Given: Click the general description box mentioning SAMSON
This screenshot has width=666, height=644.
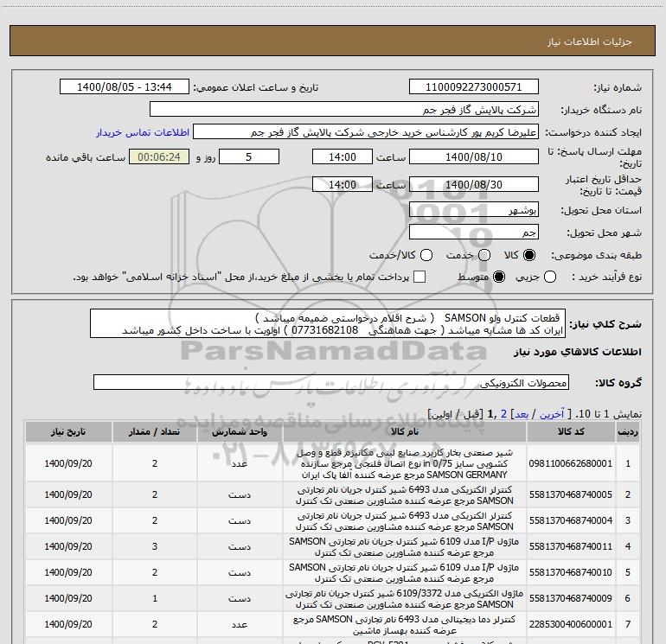Looking at the screenshot, I should [328, 323].
